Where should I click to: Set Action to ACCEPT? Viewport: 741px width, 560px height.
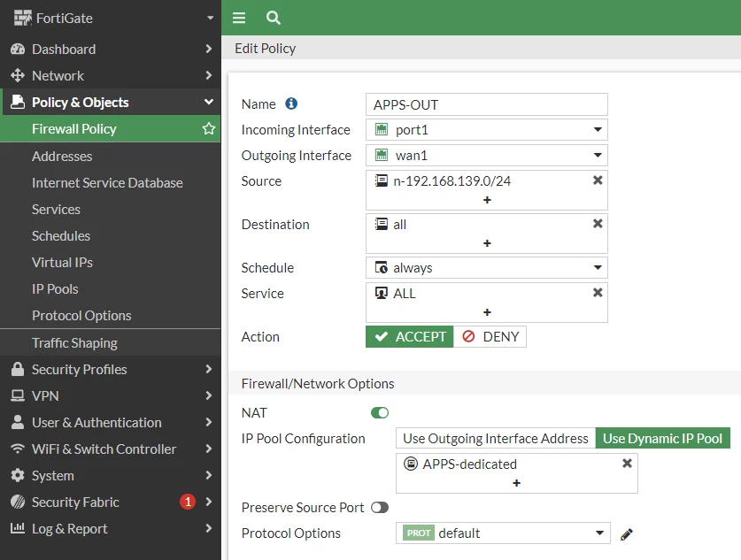click(x=409, y=337)
